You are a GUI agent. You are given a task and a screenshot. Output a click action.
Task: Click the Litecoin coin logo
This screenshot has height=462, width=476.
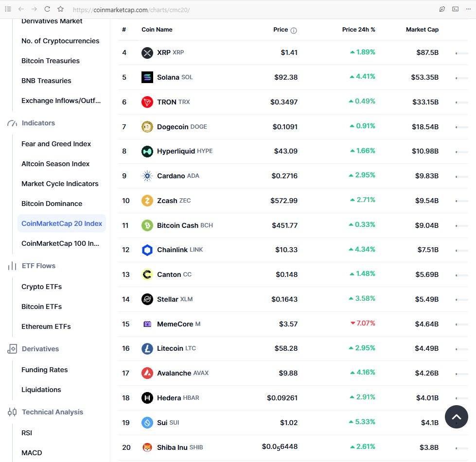(147, 348)
